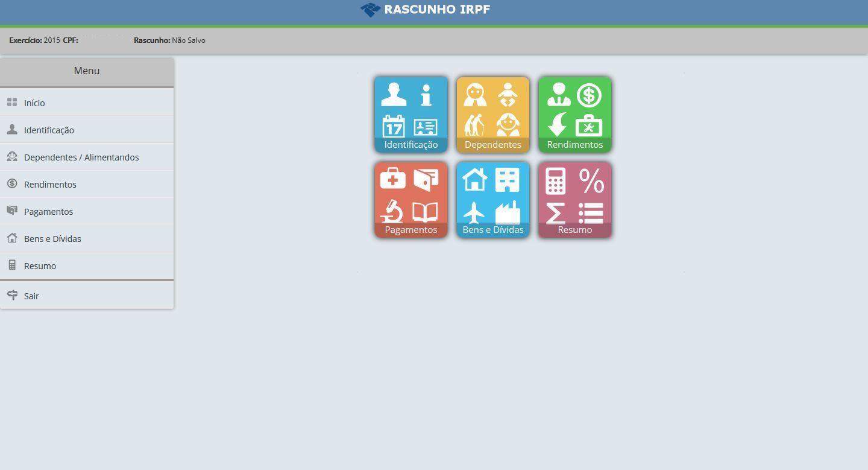Select Resumo in the side menu
This screenshot has height=470, width=868.
click(87, 265)
